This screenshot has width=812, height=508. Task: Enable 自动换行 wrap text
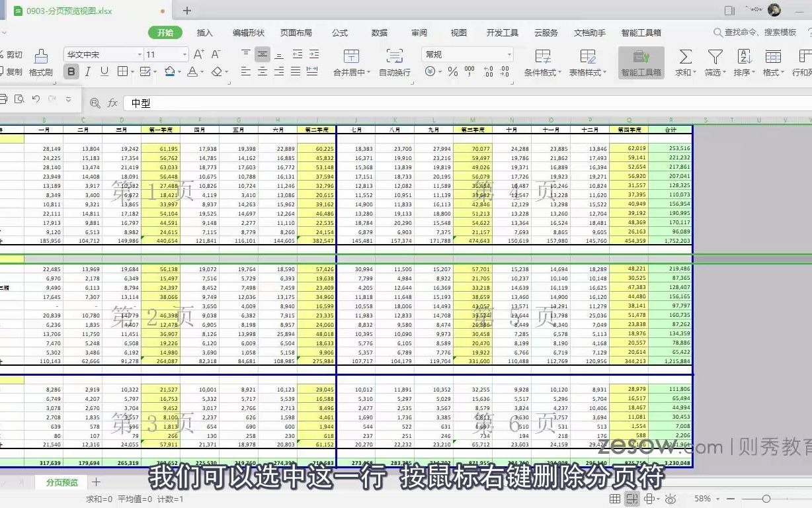[x=395, y=62]
